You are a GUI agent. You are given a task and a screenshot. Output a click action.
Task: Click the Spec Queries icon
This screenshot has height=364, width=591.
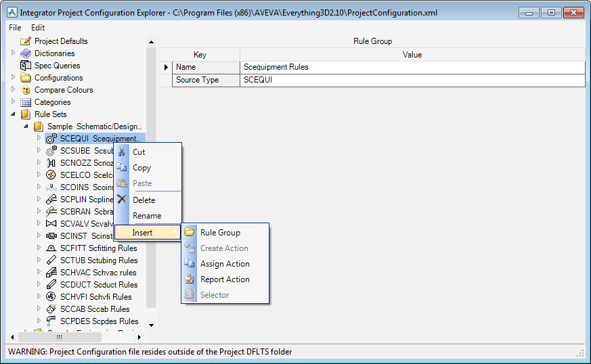pyautogui.click(x=26, y=66)
